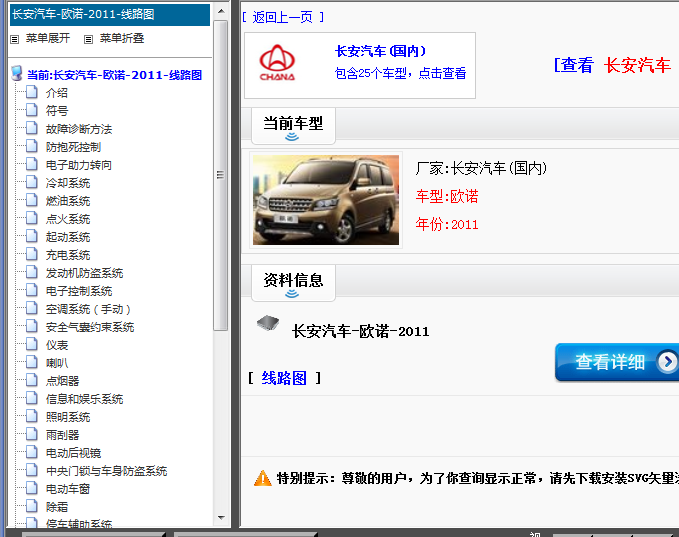Select the 当前车型 tab header

pos(293,125)
